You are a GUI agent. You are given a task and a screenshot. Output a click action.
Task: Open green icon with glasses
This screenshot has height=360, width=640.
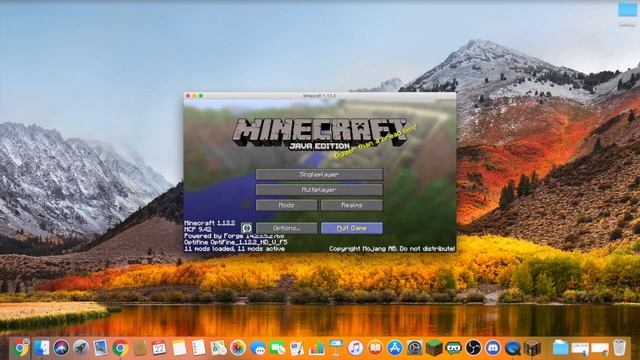(453, 348)
